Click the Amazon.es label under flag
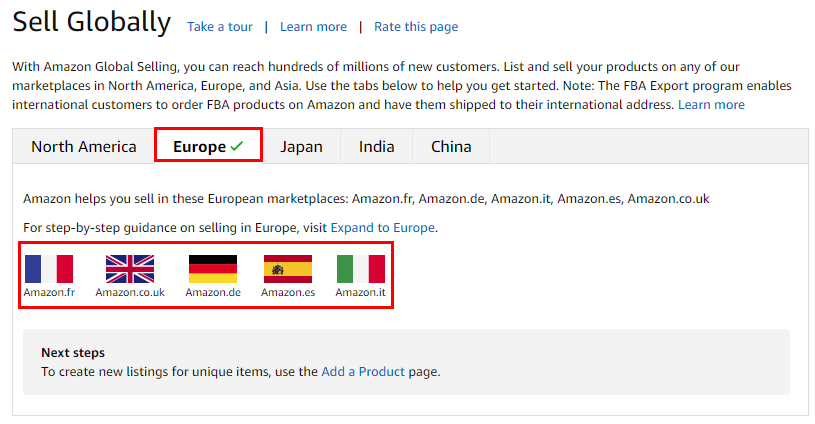Screen dimensions: 815x424 click(288, 292)
